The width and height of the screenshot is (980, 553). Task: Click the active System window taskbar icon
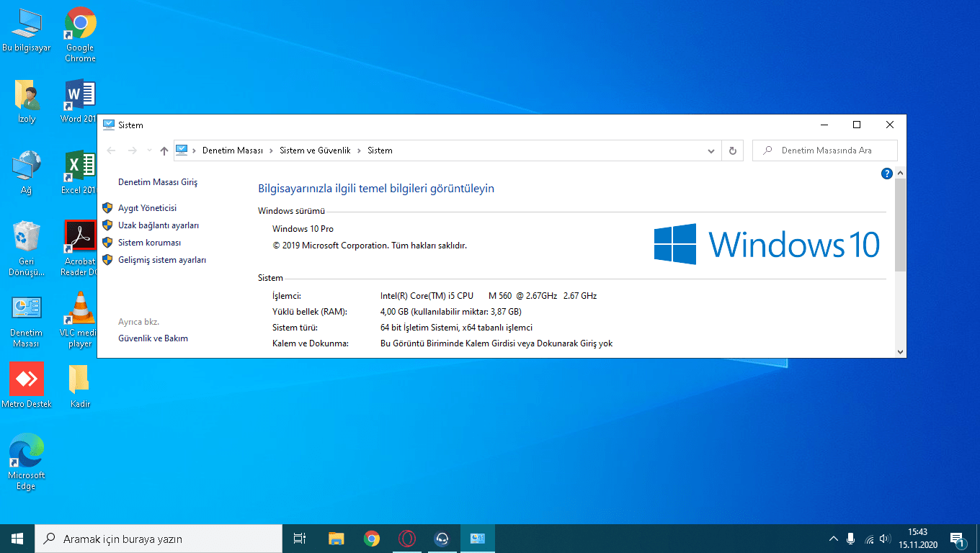[477, 539]
